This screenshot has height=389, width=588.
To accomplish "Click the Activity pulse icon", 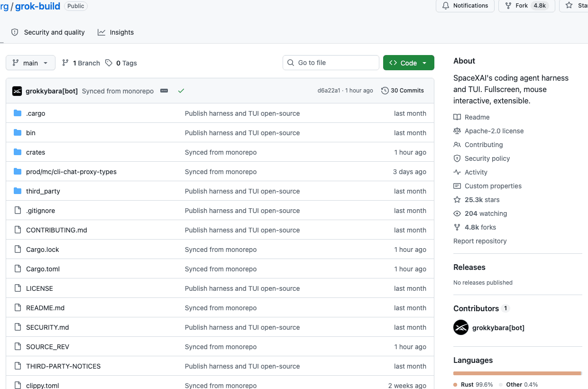I will coord(457,172).
